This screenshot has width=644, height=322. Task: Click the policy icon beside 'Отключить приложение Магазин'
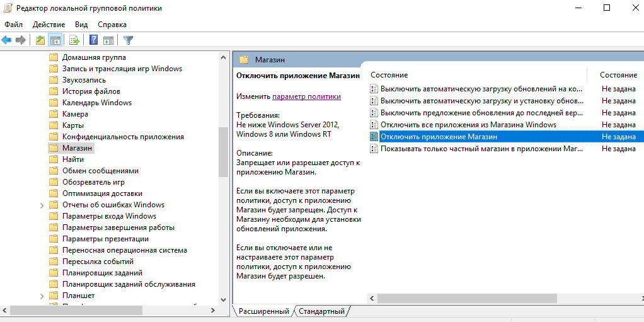tap(374, 137)
